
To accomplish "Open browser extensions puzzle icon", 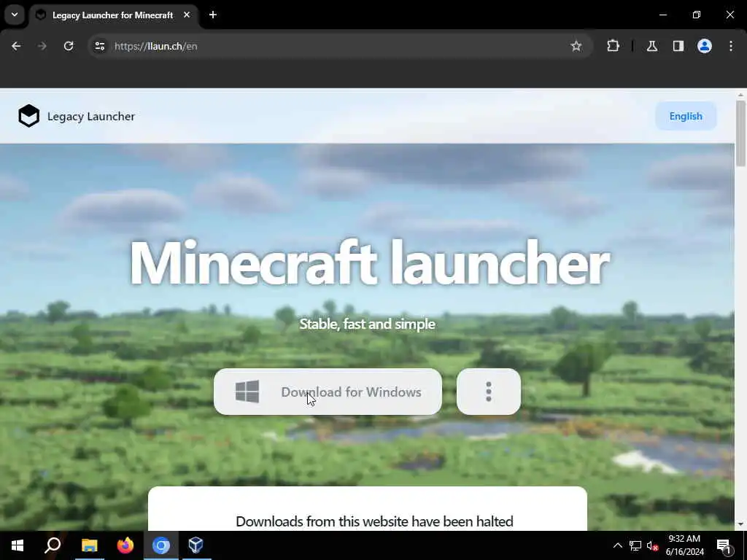I will (613, 46).
